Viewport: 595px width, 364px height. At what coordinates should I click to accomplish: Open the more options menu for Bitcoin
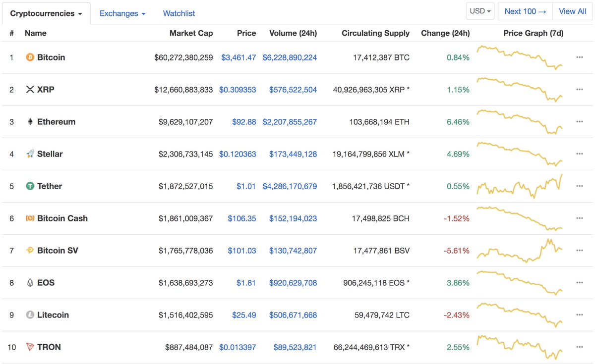579,57
